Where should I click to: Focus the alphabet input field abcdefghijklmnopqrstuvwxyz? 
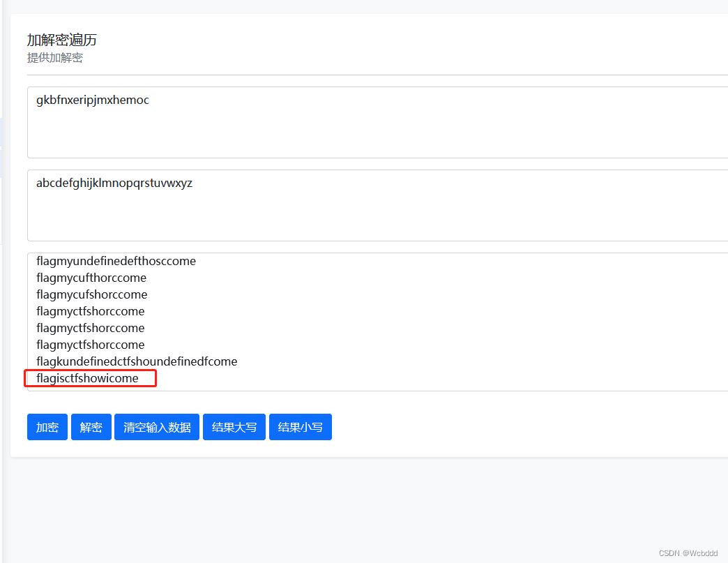click(x=377, y=205)
